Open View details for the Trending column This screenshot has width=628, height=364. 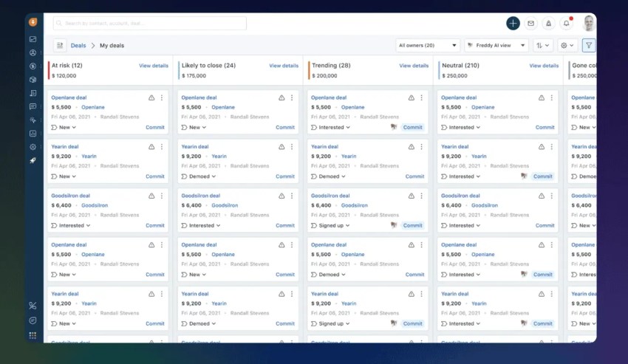click(x=414, y=66)
